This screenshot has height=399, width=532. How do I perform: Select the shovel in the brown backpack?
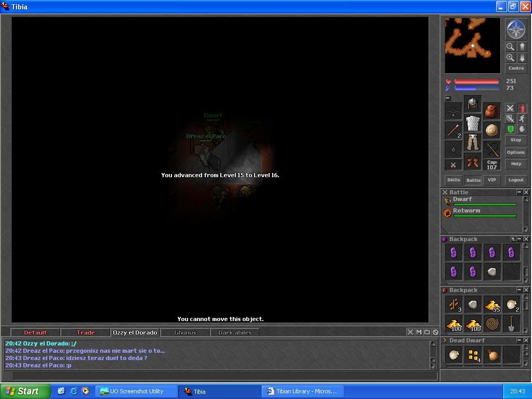(511, 324)
